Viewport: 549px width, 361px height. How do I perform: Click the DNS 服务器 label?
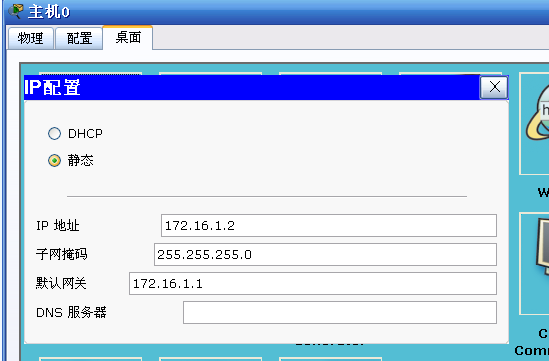(x=71, y=312)
